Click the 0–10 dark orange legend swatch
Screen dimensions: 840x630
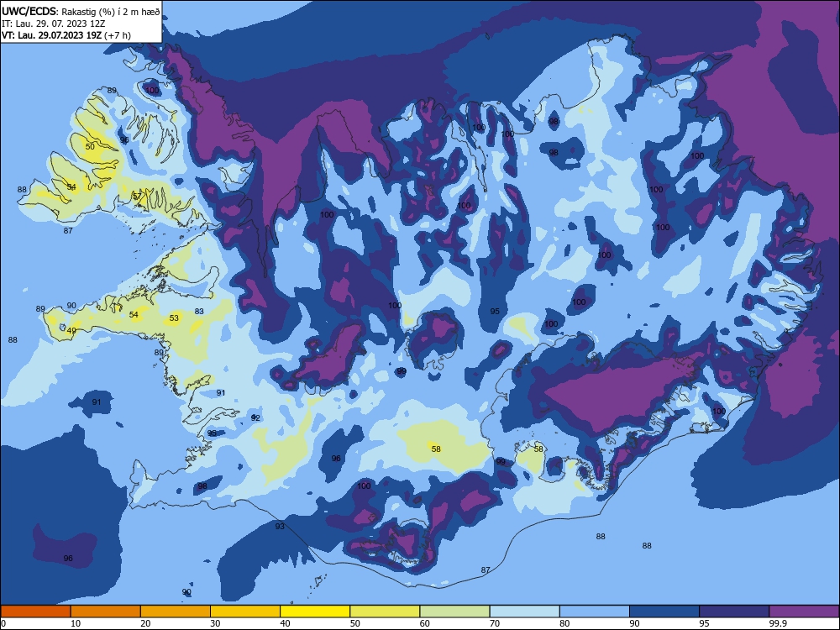[35, 612]
